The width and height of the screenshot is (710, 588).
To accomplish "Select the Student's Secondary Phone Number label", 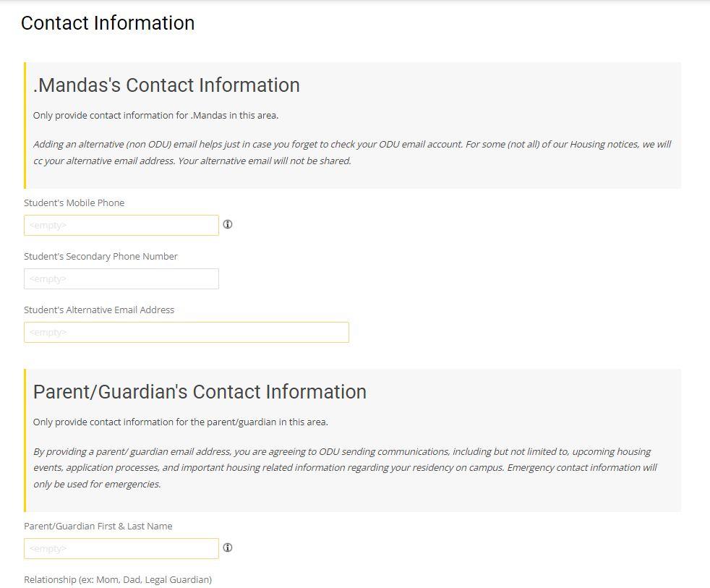I will (100, 256).
